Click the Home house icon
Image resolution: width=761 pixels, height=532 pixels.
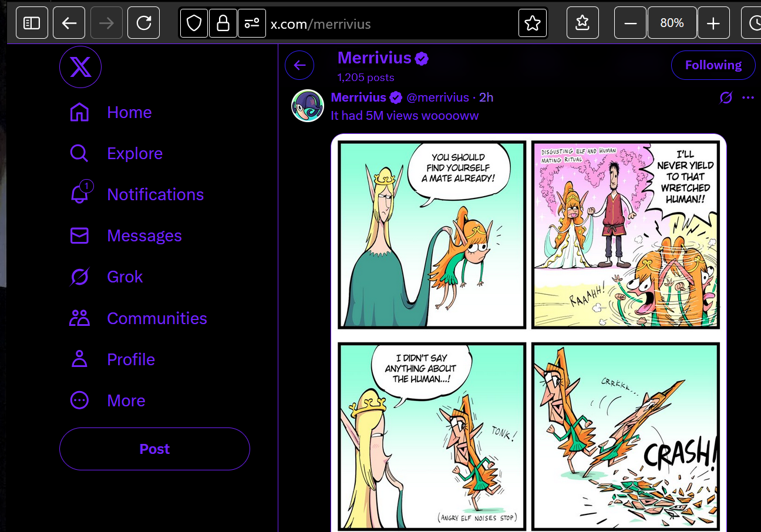[x=79, y=112]
